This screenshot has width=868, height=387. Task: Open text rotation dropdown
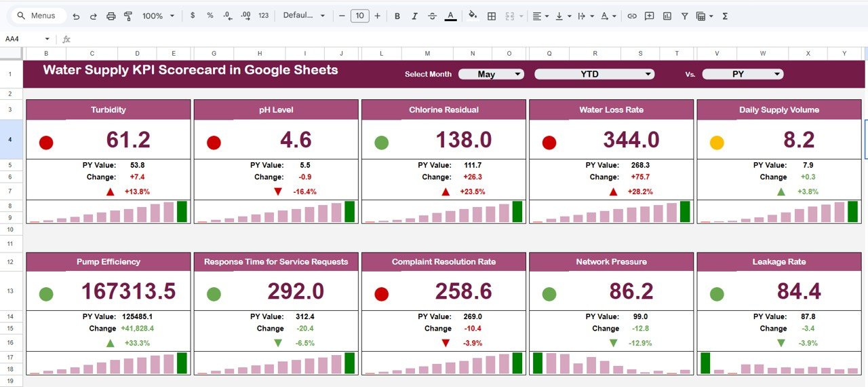pyautogui.click(x=608, y=16)
